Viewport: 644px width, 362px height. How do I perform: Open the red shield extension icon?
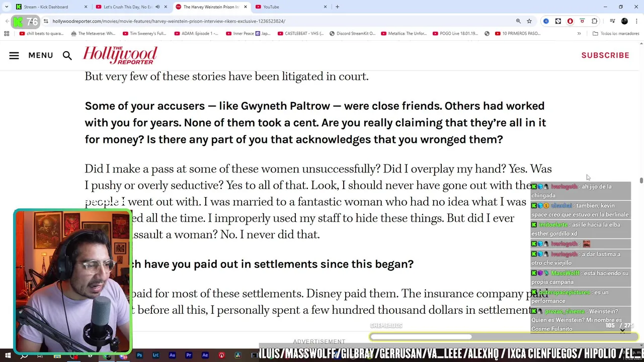tap(582, 21)
